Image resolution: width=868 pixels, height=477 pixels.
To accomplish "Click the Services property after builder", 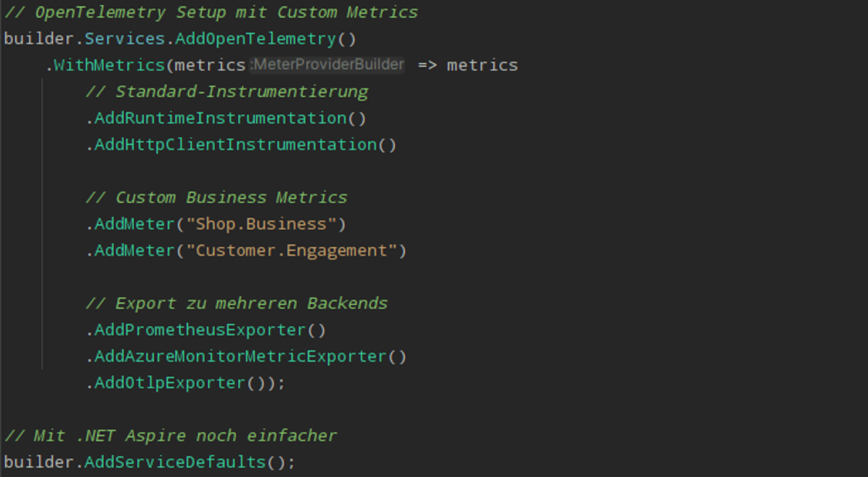I will point(124,39).
